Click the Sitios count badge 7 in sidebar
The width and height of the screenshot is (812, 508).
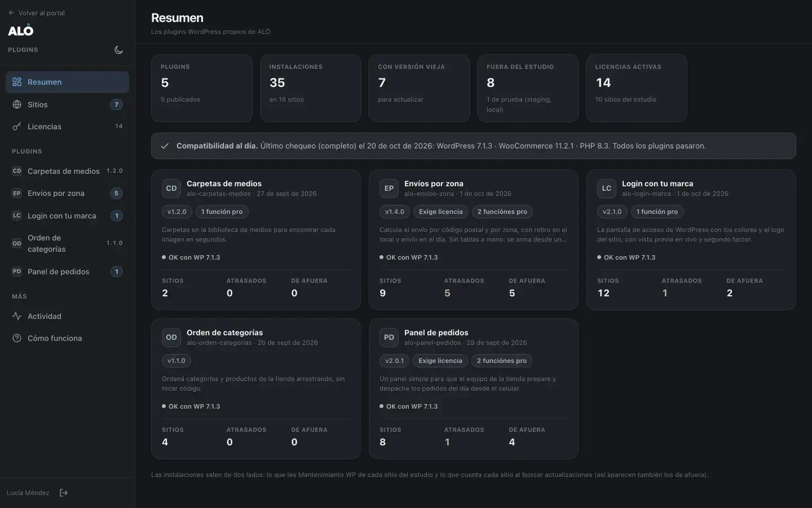click(x=116, y=104)
